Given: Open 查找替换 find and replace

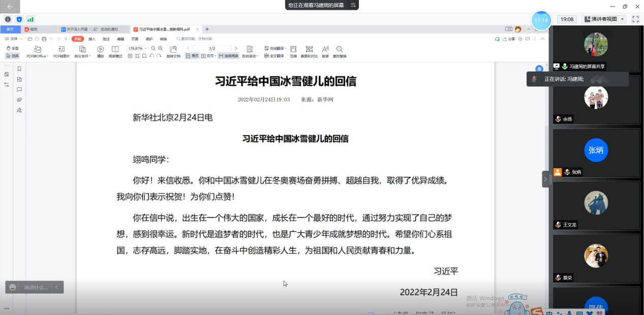Looking at the screenshot, I should pos(340,49).
